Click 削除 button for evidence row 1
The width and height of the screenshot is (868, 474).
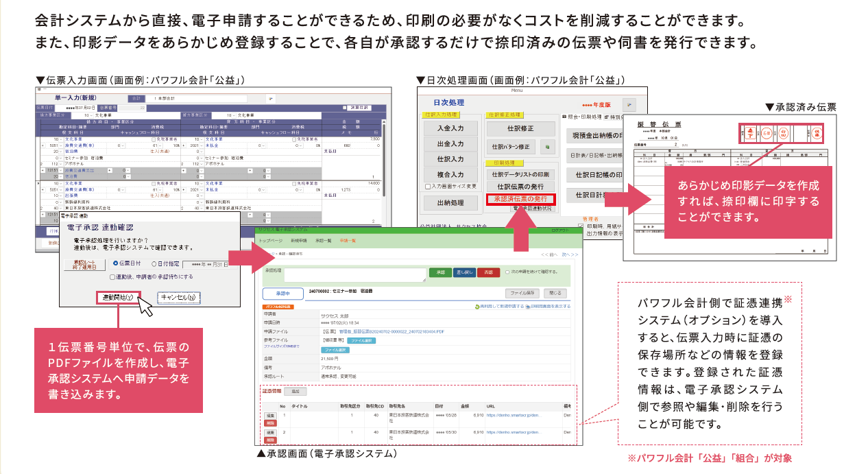pyautogui.click(x=270, y=423)
